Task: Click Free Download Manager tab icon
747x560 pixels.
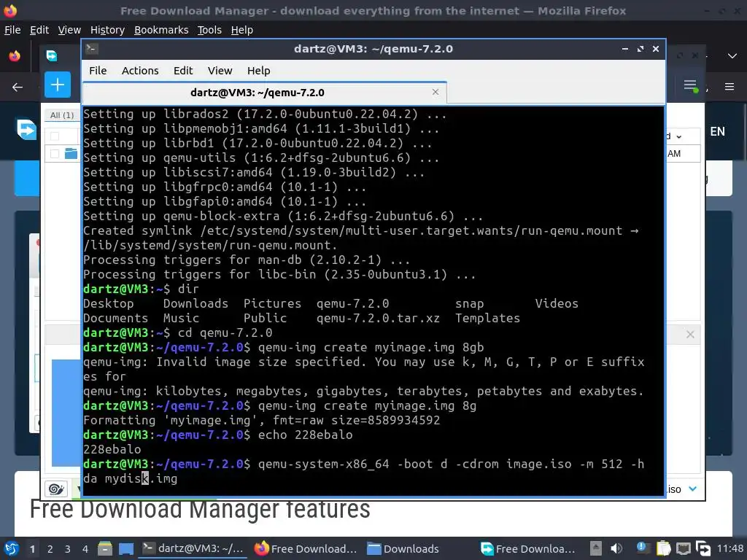Action: 52,55
